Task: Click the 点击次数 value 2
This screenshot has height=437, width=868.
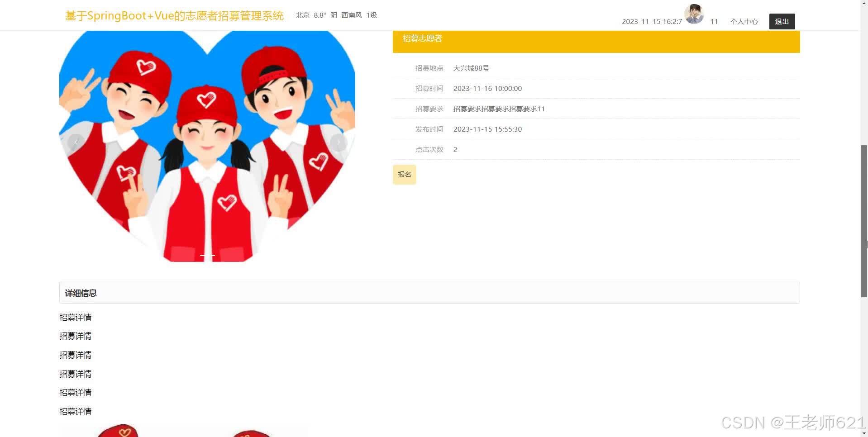Action: [x=455, y=149]
